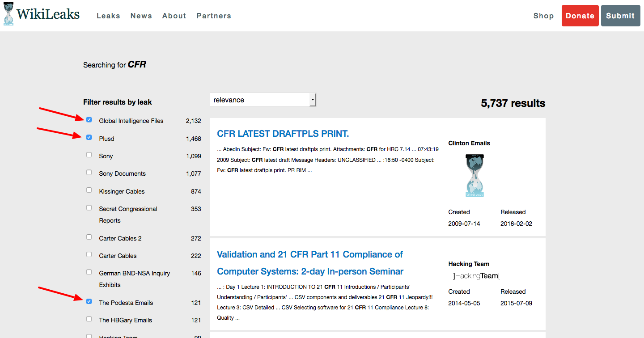Click the 'Searching for CFR' text

114,65
